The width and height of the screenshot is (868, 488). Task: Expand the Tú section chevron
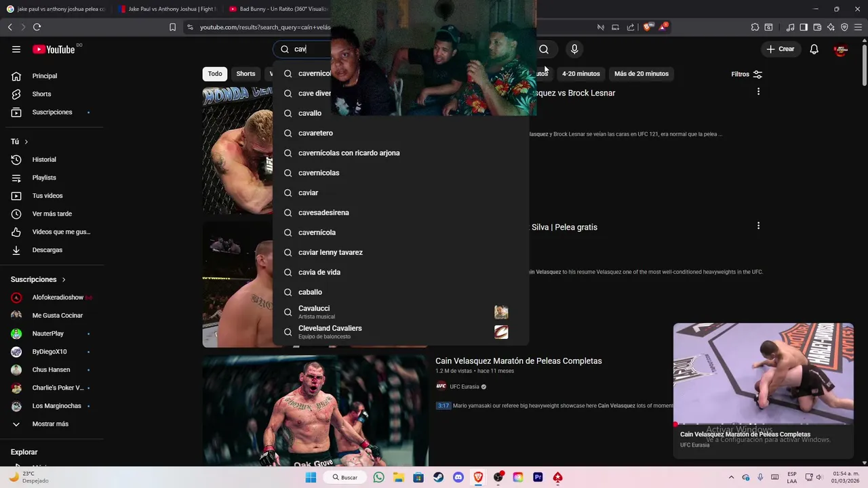point(26,142)
